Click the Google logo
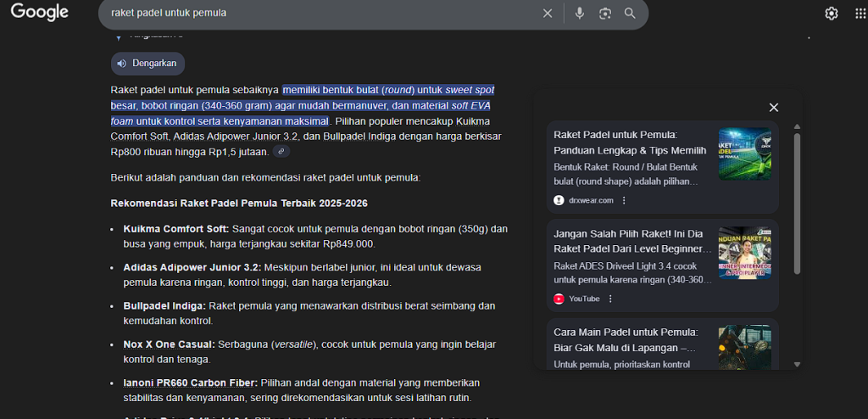This screenshot has width=868, height=419. [39, 13]
